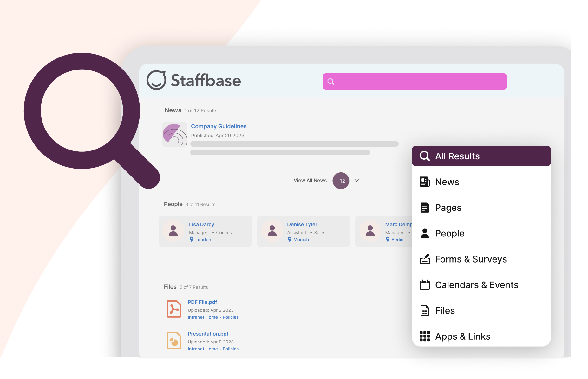The width and height of the screenshot is (588, 379).
Task: Click Policies breadcrumb under Presentation.ppt
Action: pyautogui.click(x=231, y=349)
